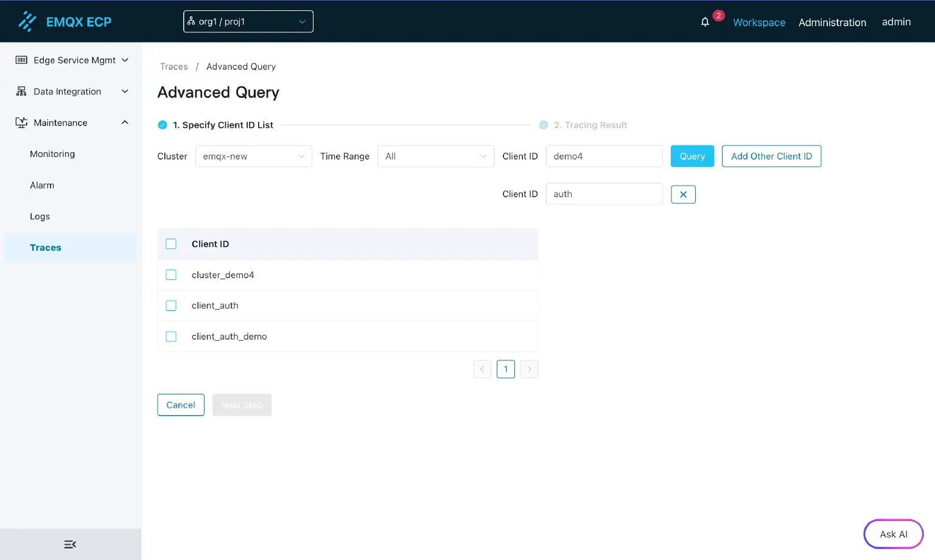Go to next page arrow
This screenshot has height=560, width=935.
(x=529, y=369)
